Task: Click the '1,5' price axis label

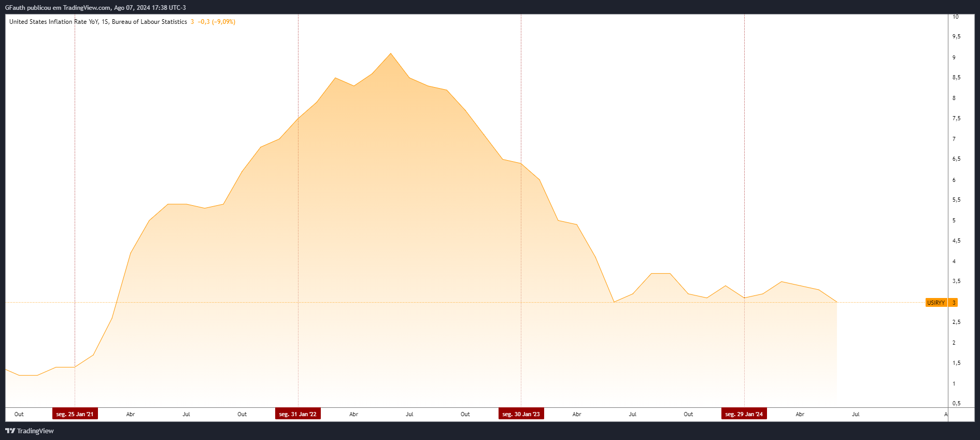Action: pos(956,363)
